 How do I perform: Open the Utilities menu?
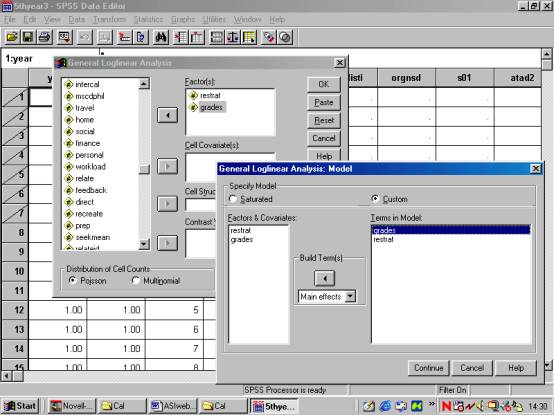coord(214,19)
